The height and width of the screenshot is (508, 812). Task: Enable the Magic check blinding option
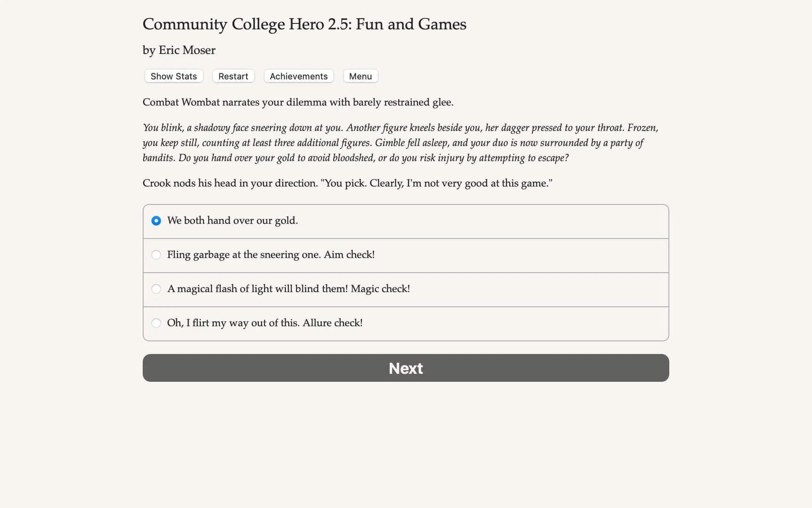pyautogui.click(x=156, y=289)
